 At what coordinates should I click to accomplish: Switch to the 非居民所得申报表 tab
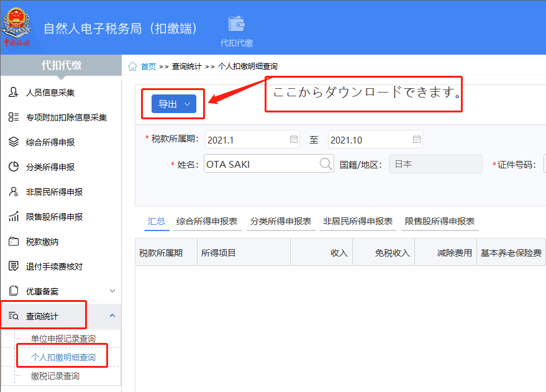358,221
